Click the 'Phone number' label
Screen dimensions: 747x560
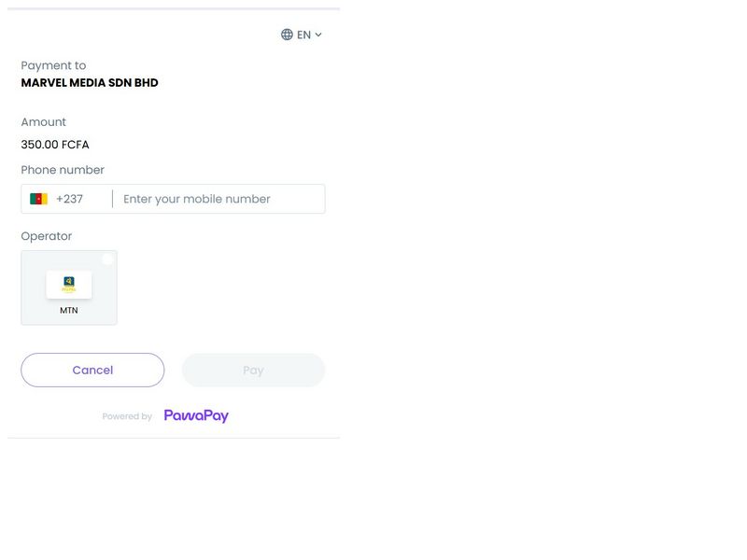point(63,170)
